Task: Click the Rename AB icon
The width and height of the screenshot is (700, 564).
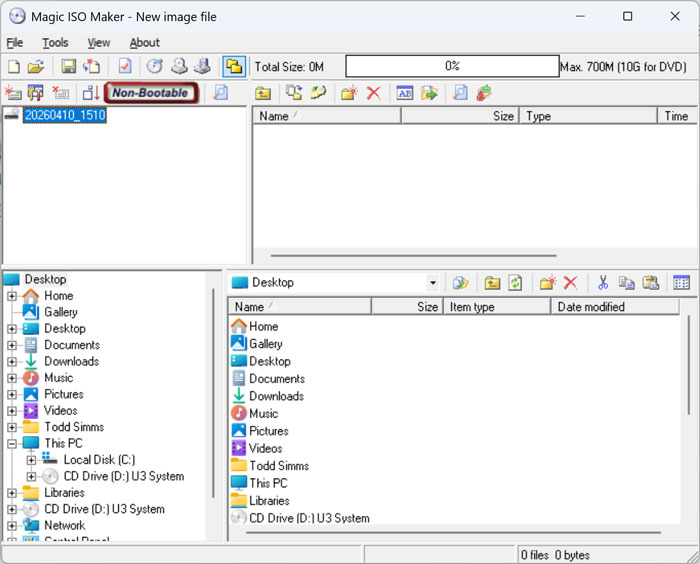Action: [x=405, y=93]
